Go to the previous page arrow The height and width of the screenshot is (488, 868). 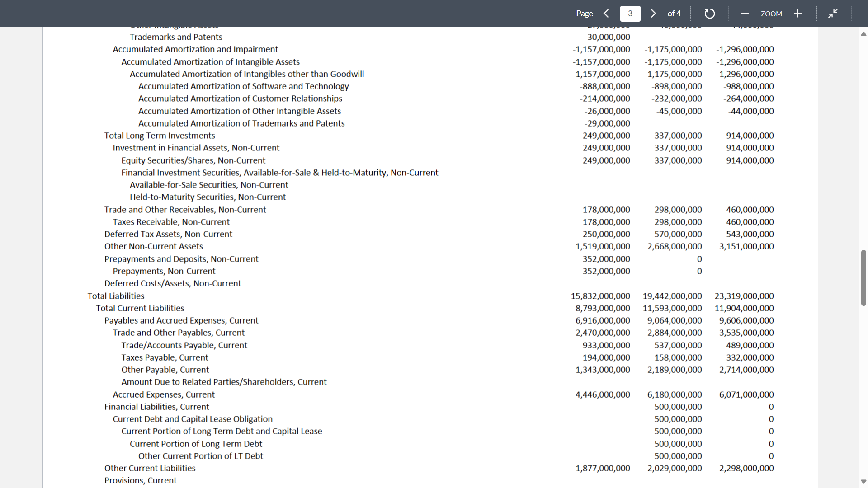click(607, 14)
